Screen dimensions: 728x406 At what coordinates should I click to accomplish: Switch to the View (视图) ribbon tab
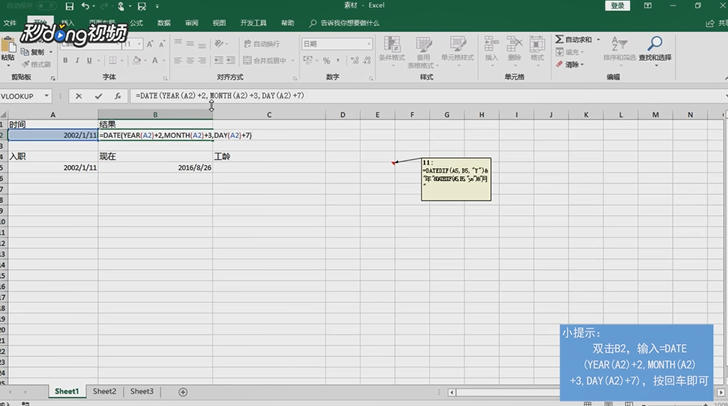pyautogui.click(x=219, y=23)
